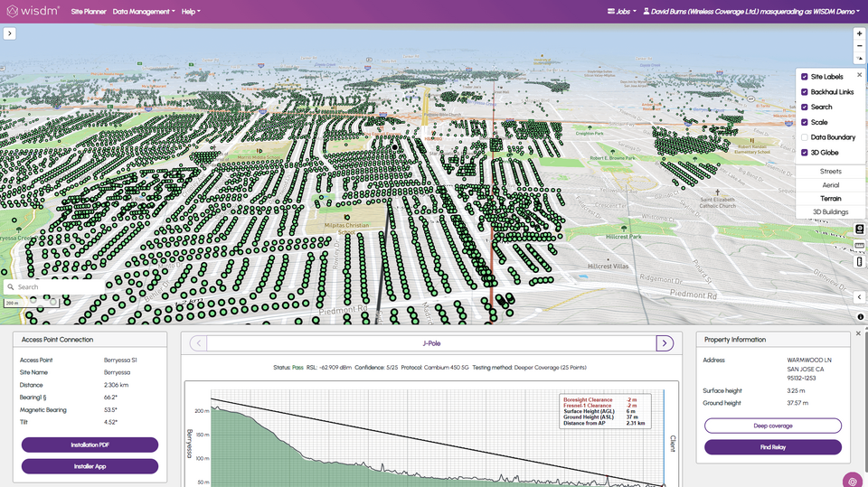Click the Surface height value 3.25 m
The height and width of the screenshot is (487, 868).
796,390
